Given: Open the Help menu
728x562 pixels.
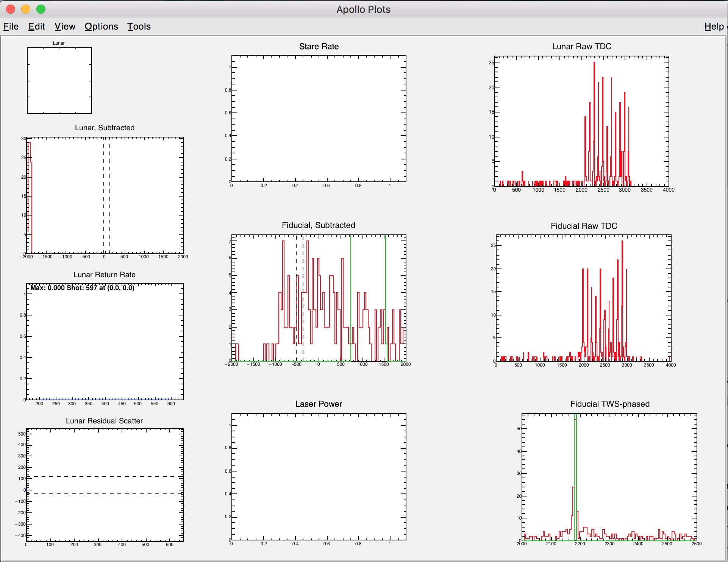Looking at the screenshot, I should [x=714, y=27].
